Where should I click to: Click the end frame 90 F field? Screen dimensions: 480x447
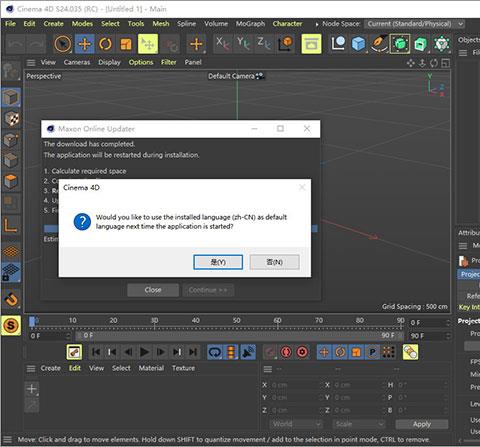click(x=429, y=336)
